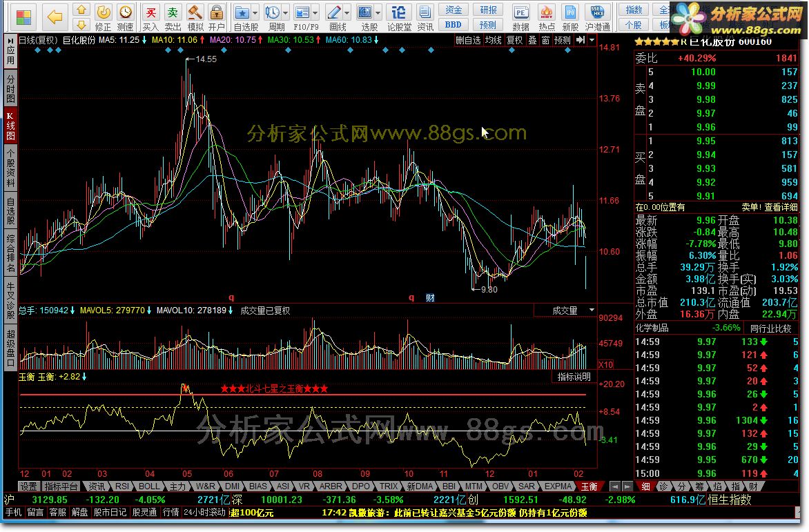Go back with the yellow arrow icon

point(54,17)
